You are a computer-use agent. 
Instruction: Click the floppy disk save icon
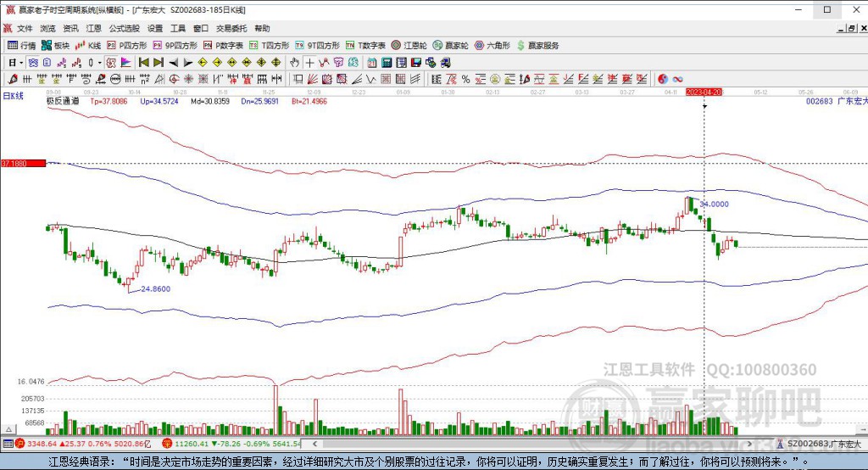pos(416,63)
